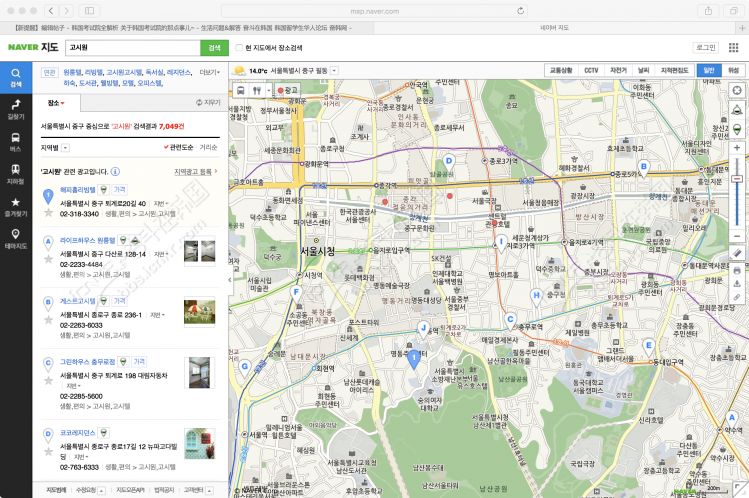Open the 중구 필동 location dropdown arrow

pyautogui.click(x=334, y=71)
